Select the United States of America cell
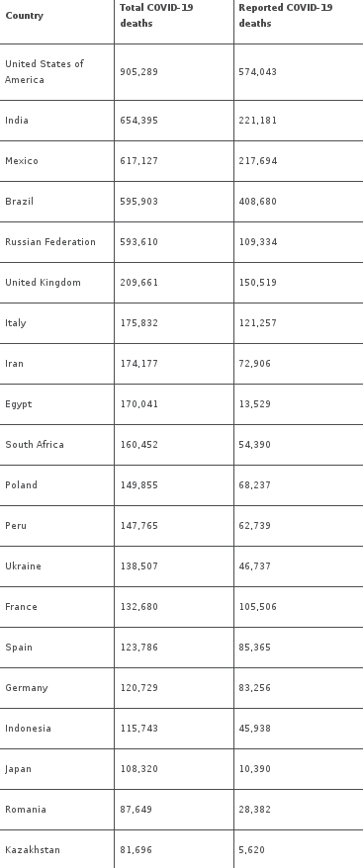The width and height of the screenshot is (363, 868). 45,72
